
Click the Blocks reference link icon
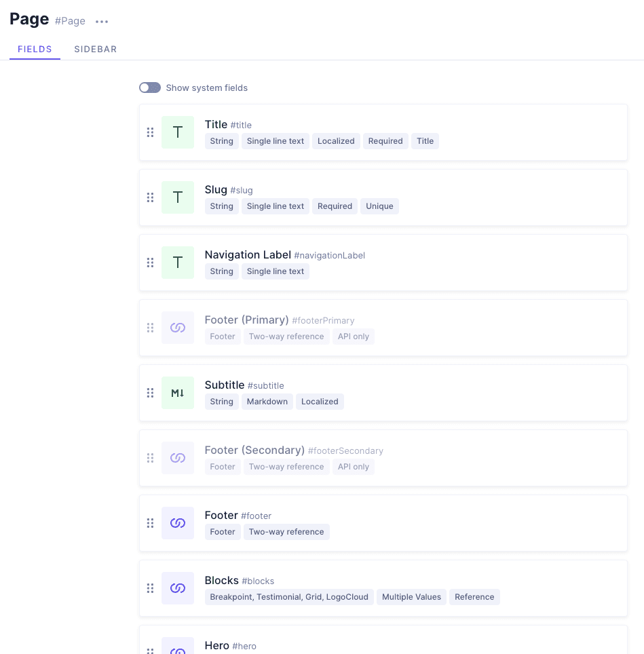tap(178, 588)
